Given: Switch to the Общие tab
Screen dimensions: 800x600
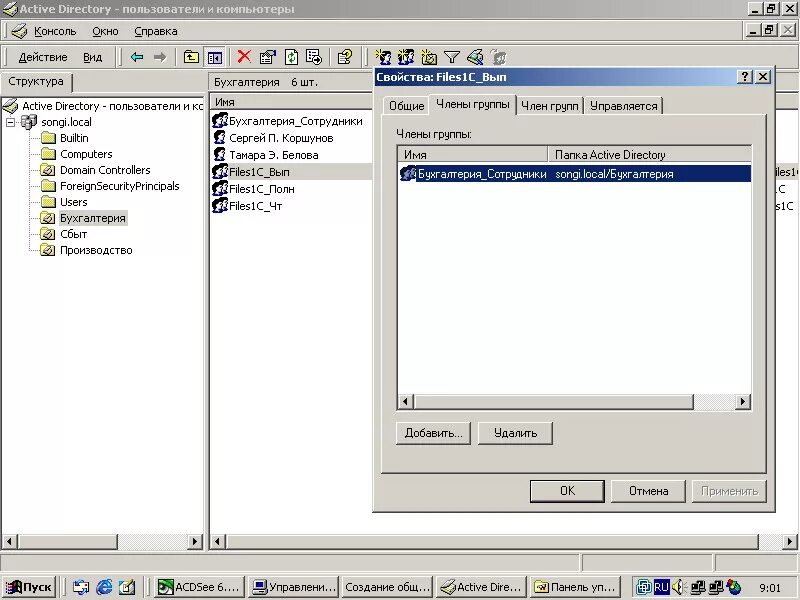Looking at the screenshot, I should pyautogui.click(x=406, y=106).
